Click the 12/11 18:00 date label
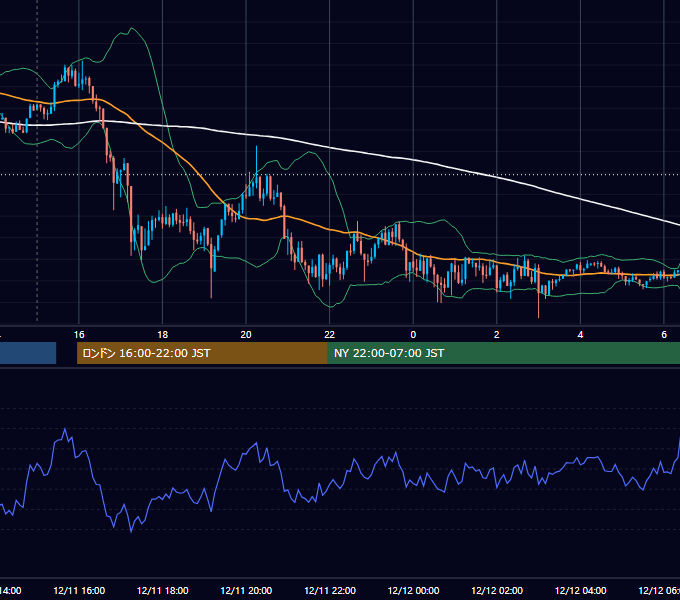The width and height of the screenshot is (680, 600). click(163, 590)
